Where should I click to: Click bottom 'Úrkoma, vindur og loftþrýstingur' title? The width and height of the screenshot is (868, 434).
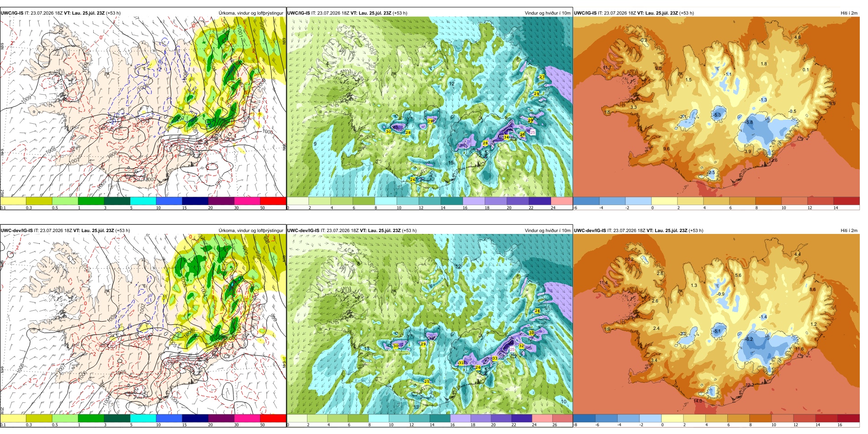point(251,231)
